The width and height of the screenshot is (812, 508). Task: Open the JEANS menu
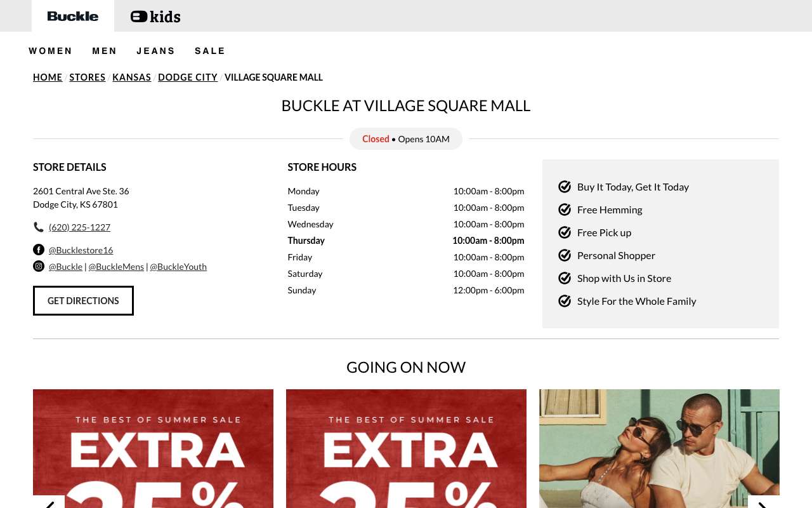[x=156, y=51]
